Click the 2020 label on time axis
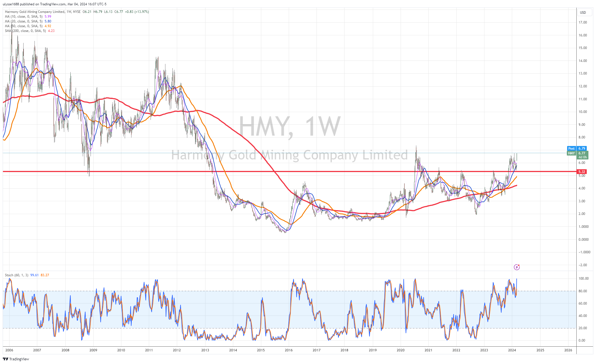The height and width of the screenshot is (364, 596). coord(400,350)
